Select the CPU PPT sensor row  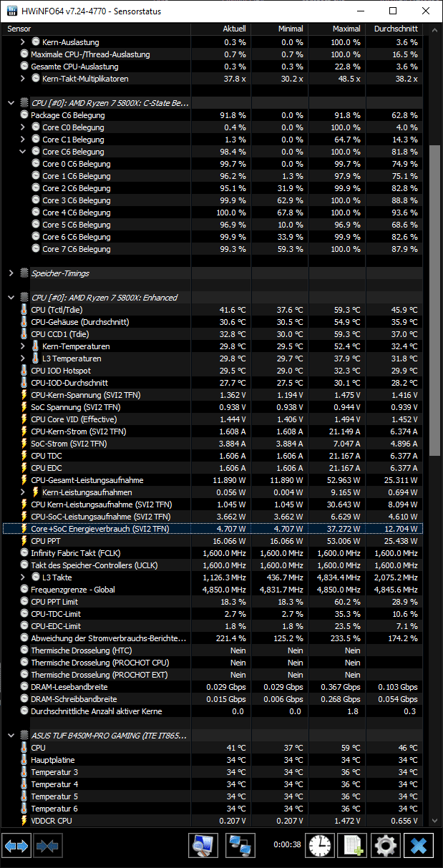107,541
